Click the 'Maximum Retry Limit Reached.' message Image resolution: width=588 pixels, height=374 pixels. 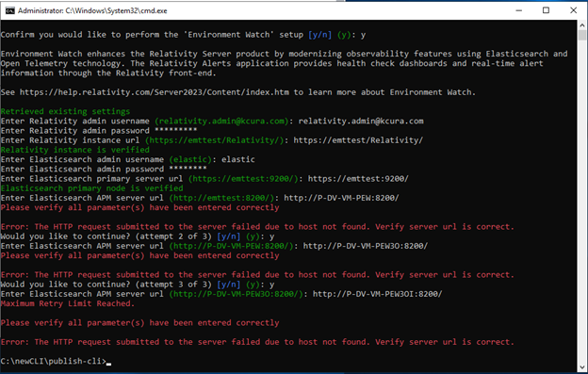68,303
